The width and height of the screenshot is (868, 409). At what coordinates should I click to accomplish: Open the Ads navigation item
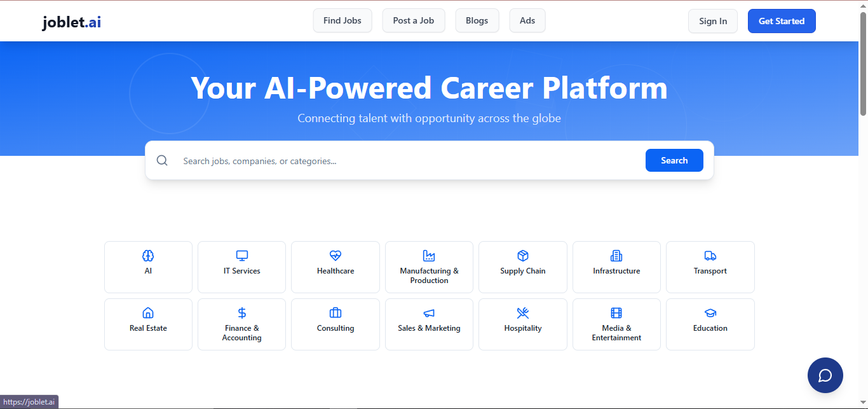coord(527,20)
